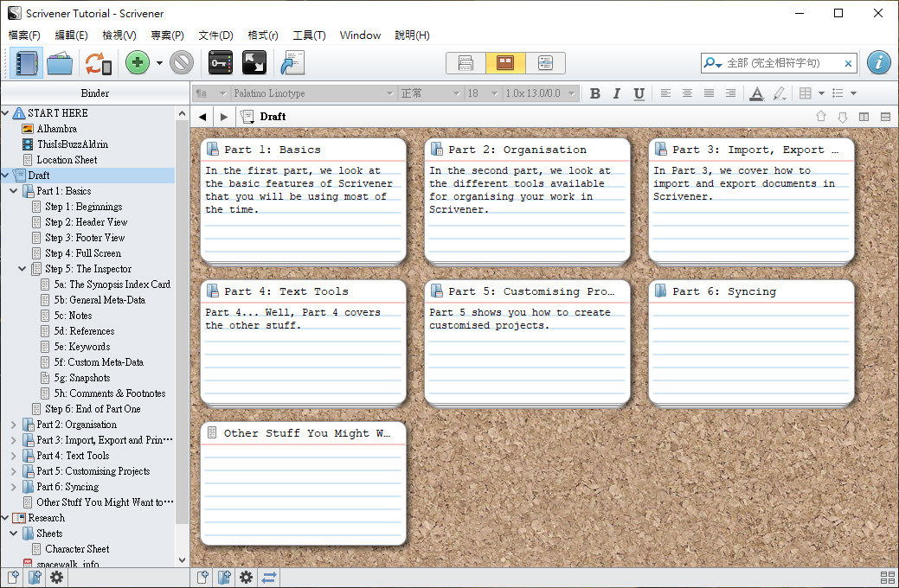Open the Window menu
The width and height of the screenshot is (899, 588).
point(360,35)
